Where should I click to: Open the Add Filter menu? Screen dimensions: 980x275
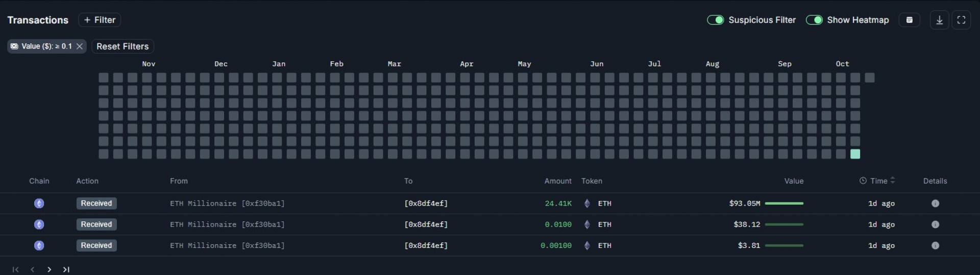point(100,20)
